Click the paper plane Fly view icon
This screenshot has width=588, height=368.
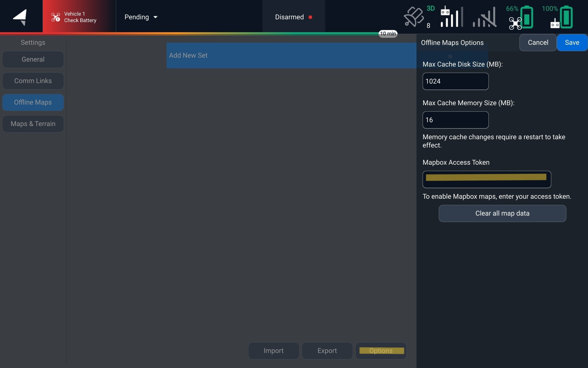click(x=20, y=17)
